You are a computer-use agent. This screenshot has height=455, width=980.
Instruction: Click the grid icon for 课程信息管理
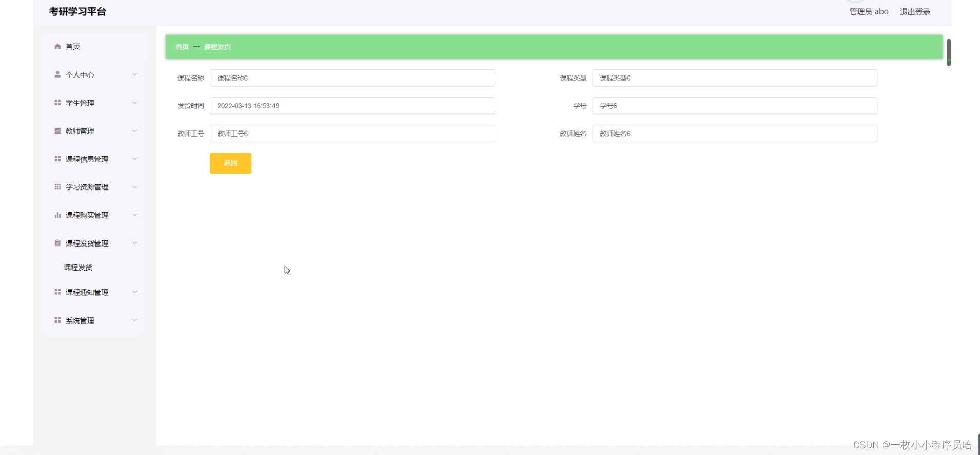click(57, 159)
